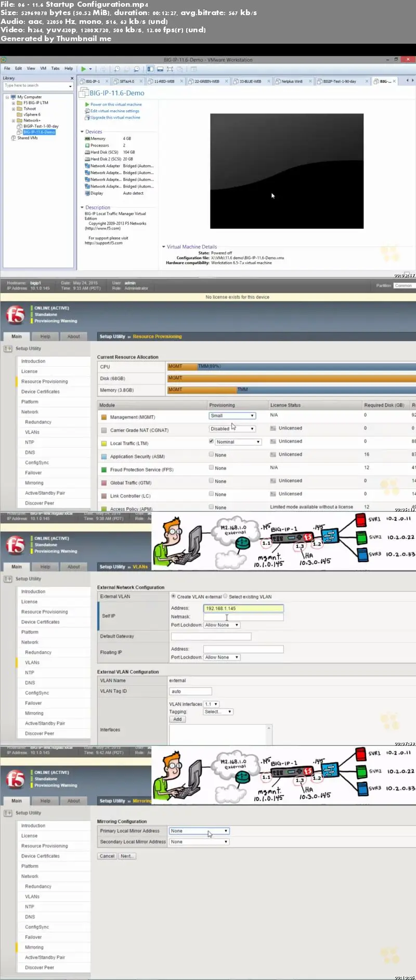The width and height of the screenshot is (416, 980).
Task: Expand the F5 BIG-IP LTM folder in Library
Action: 14,103
